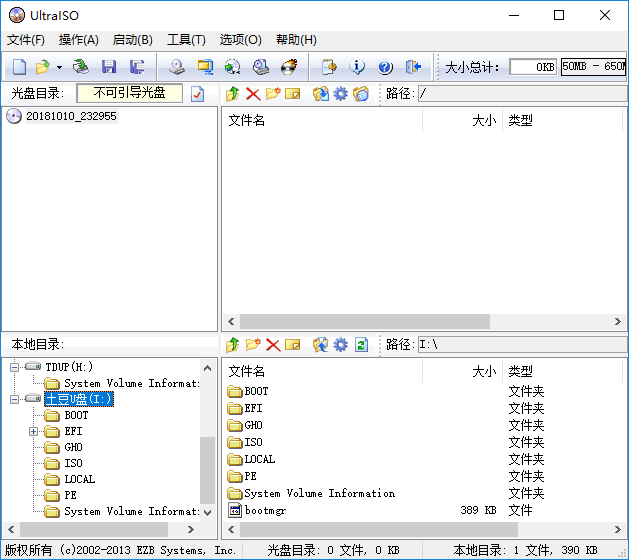Open the 启动(B) menu
This screenshot has height=560, width=629.
tap(133, 40)
